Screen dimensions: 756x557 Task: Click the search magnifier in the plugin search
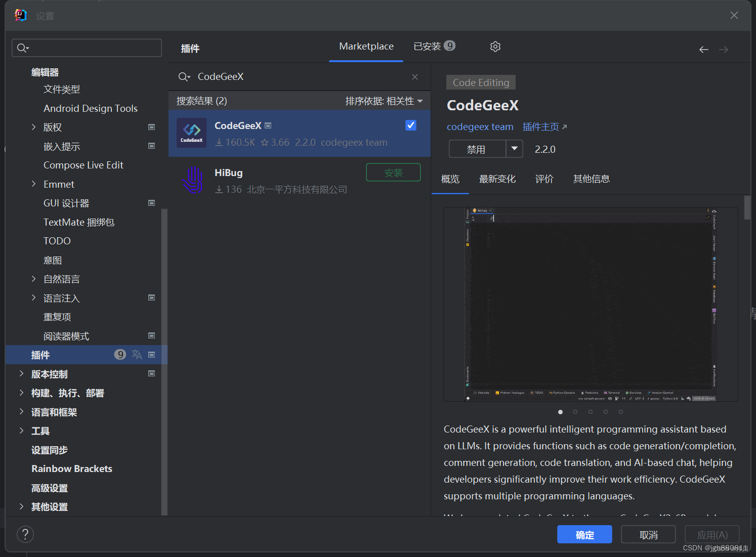tap(184, 77)
